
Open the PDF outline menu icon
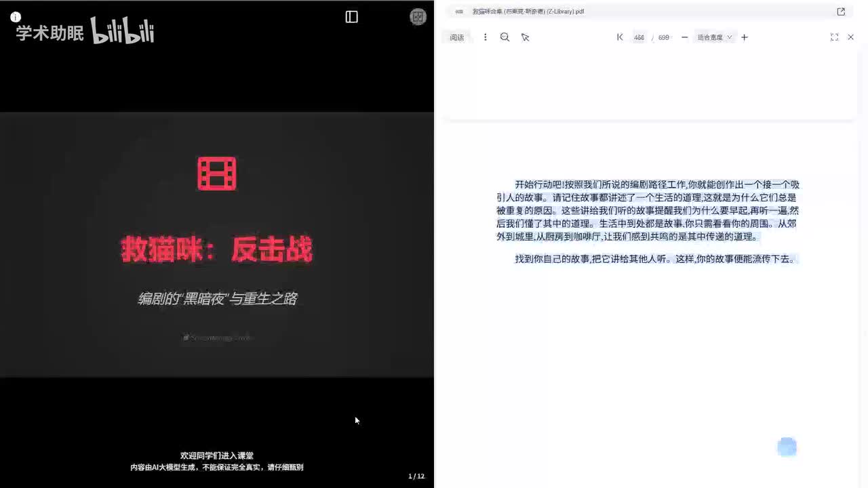pos(459,12)
